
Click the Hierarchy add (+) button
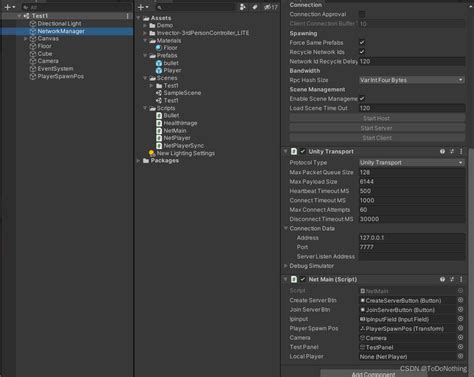pyautogui.click(x=9, y=7)
